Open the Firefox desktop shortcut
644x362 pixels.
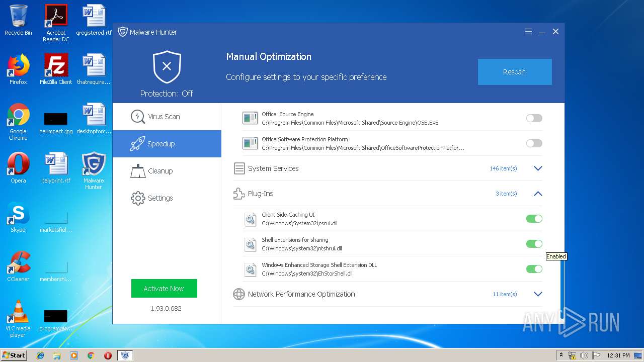tap(18, 69)
